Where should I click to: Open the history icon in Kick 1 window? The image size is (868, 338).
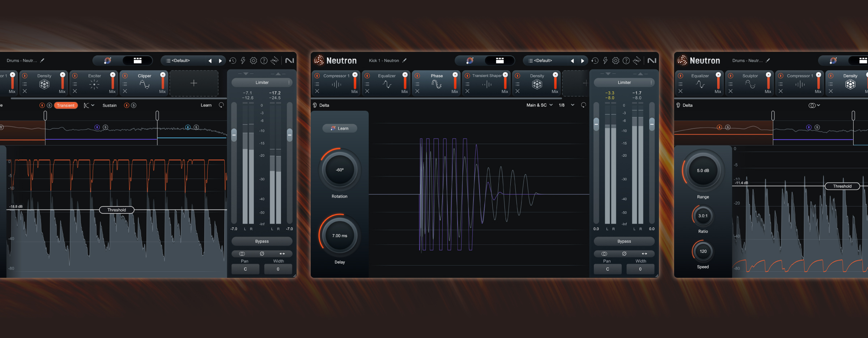point(595,60)
